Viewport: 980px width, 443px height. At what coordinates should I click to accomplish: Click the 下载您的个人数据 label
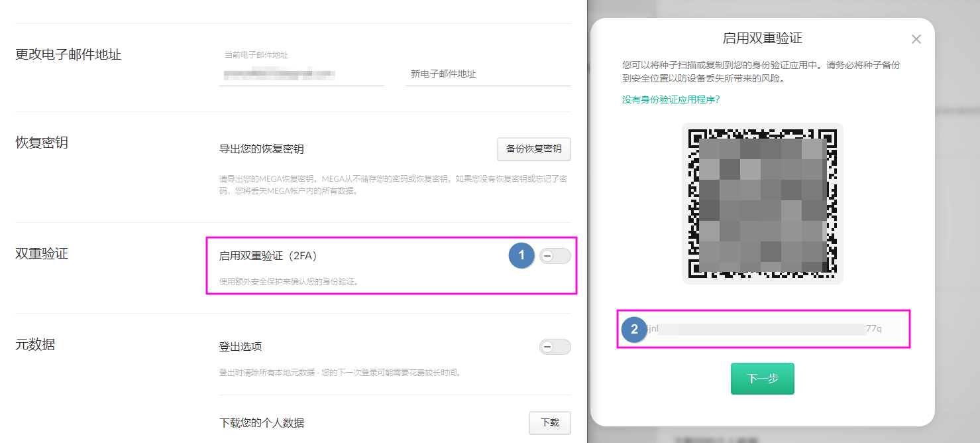pyautogui.click(x=262, y=423)
